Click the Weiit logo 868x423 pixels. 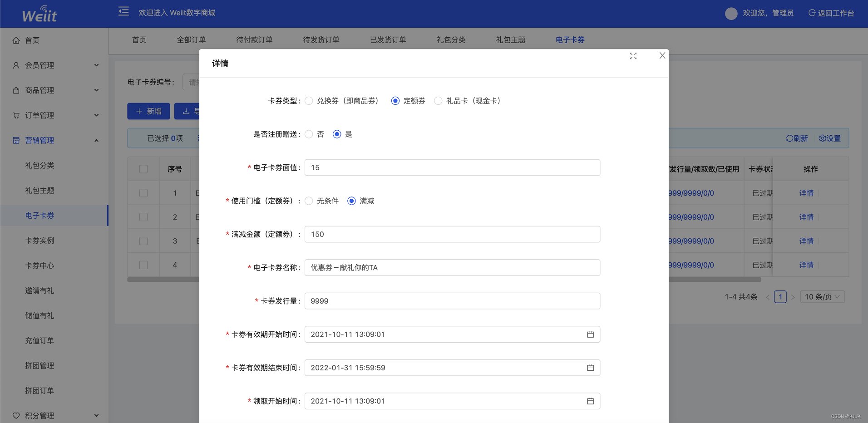pyautogui.click(x=39, y=14)
